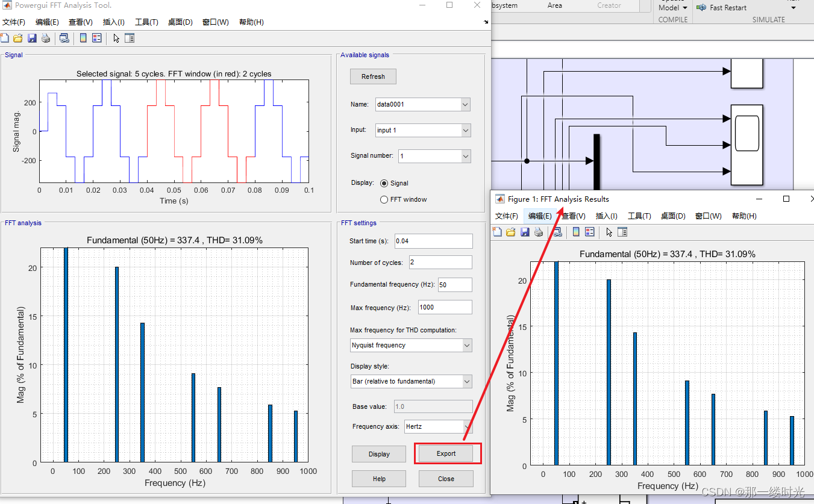Open 窗口(W) menu in Powergui FFT window
This screenshot has height=504, width=814.
point(216,22)
